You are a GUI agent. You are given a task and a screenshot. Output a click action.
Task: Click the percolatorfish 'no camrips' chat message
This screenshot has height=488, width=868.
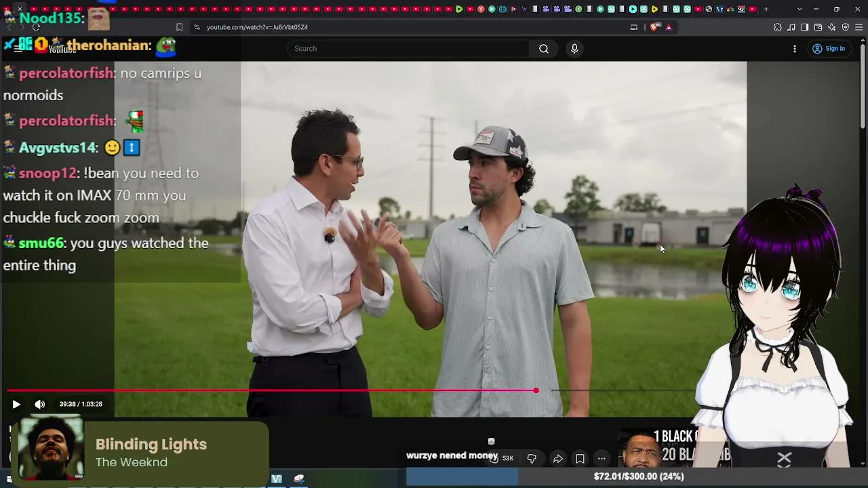[102, 84]
